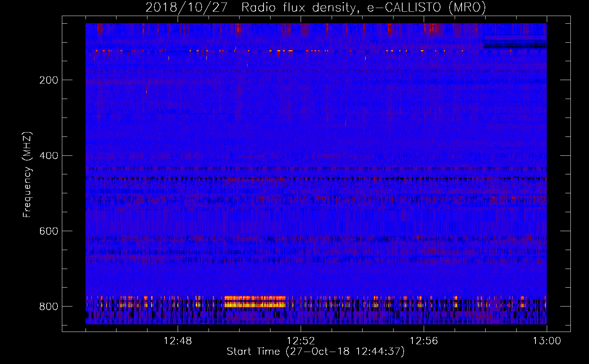Click the plot title "Radio flux density, e-CALLISTO (MRO)"
The height and width of the screenshot is (364, 589).
pos(364,7)
